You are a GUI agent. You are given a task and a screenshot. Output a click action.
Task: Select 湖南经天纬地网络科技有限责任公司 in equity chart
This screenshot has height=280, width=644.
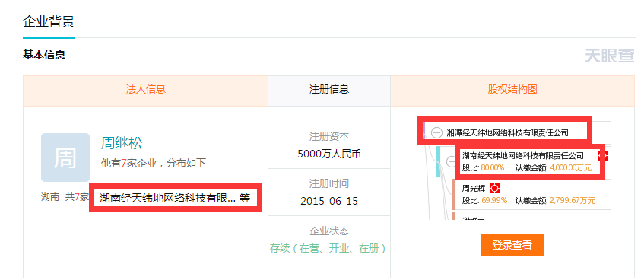click(522, 155)
